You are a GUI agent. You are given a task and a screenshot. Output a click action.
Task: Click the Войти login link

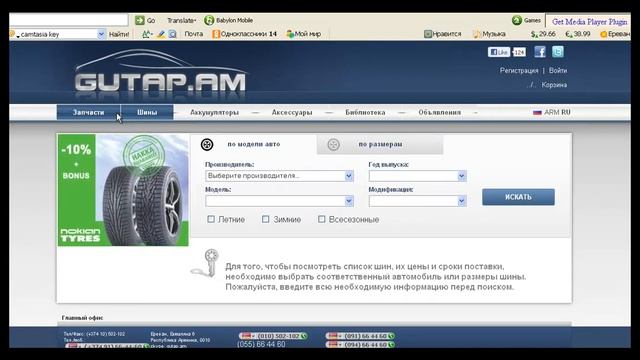(558, 71)
